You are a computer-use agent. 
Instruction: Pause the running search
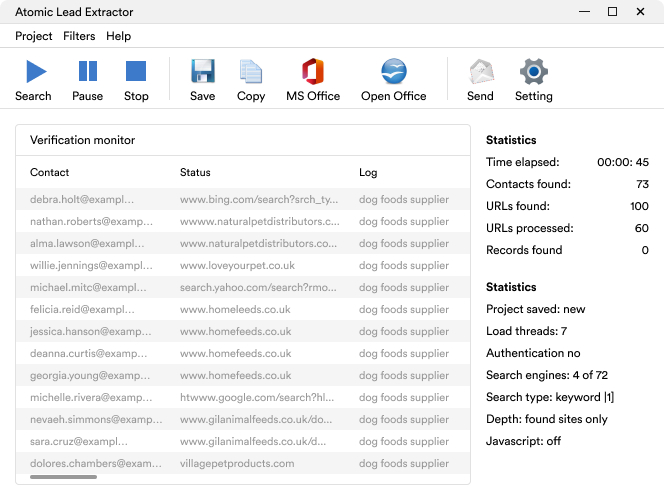[87, 80]
